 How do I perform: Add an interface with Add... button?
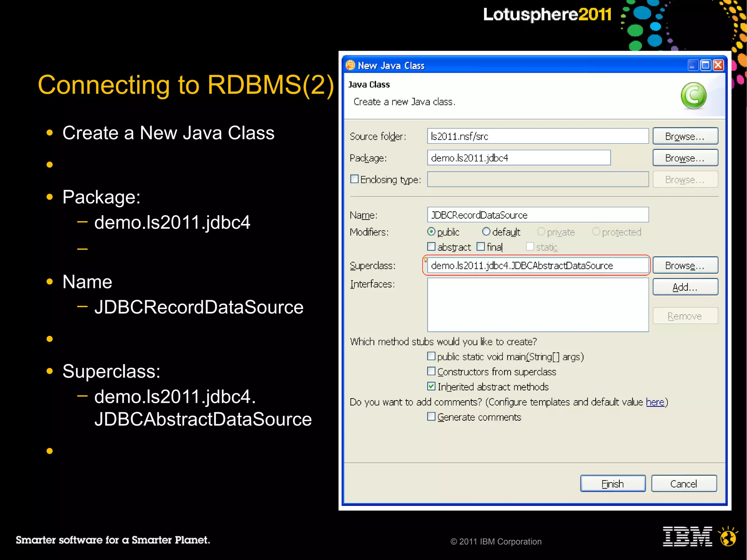(685, 287)
